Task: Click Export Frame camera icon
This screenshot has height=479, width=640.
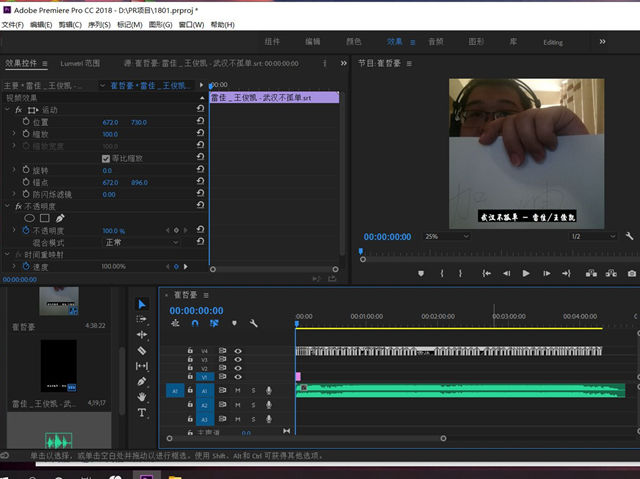Action: [x=631, y=273]
